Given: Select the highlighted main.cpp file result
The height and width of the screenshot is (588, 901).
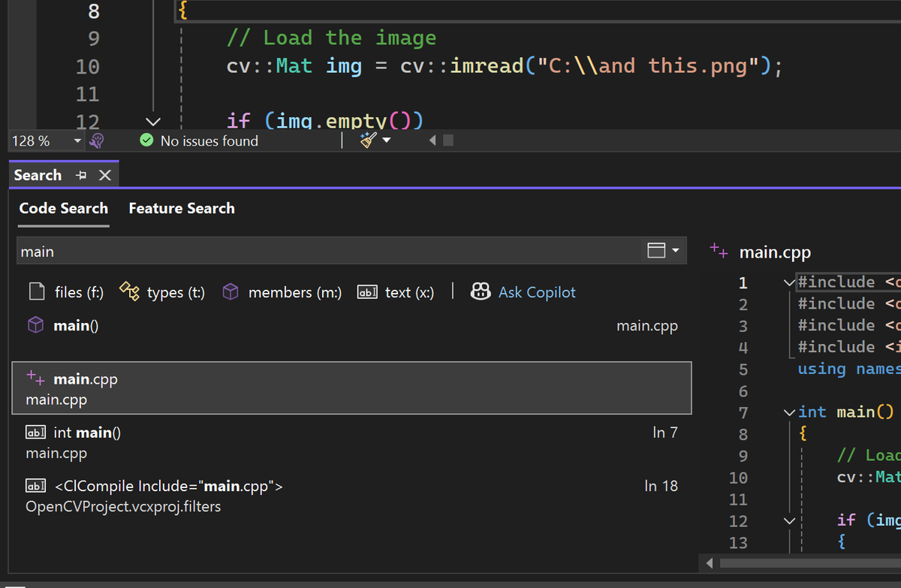Looking at the screenshot, I should coord(351,387).
